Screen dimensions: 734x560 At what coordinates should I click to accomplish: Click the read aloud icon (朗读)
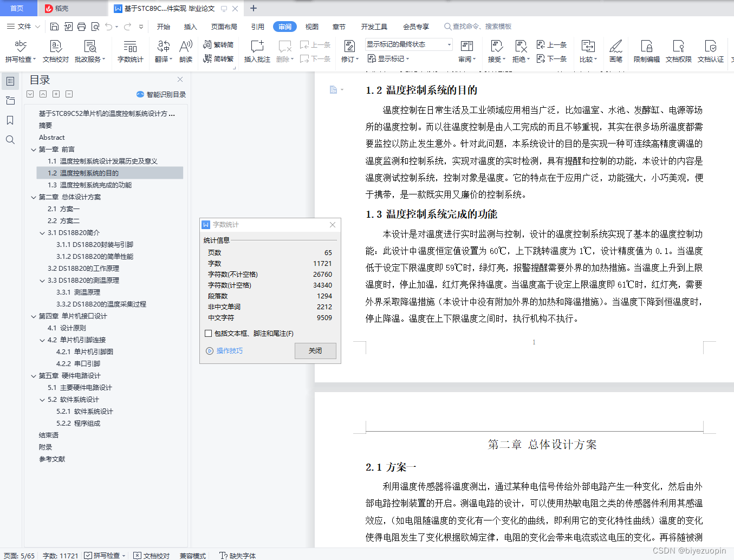coord(186,51)
